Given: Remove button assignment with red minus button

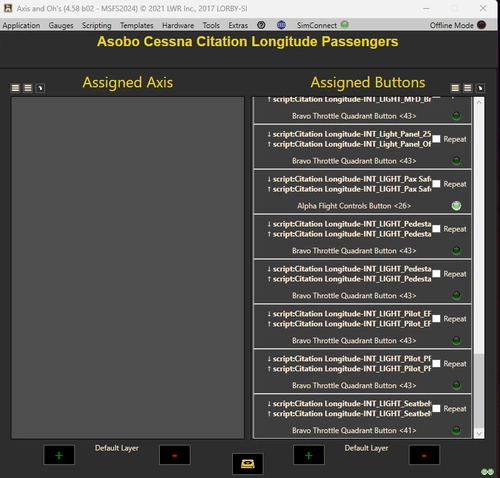Looking at the screenshot, I should (x=424, y=455).
